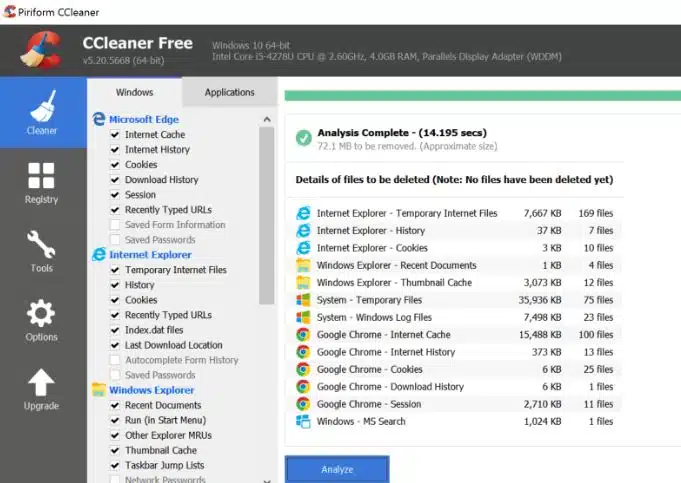Click Windows icon beside Windows Log Files result
Screen dimensions: 681x483
pyautogui.click(x=303, y=317)
